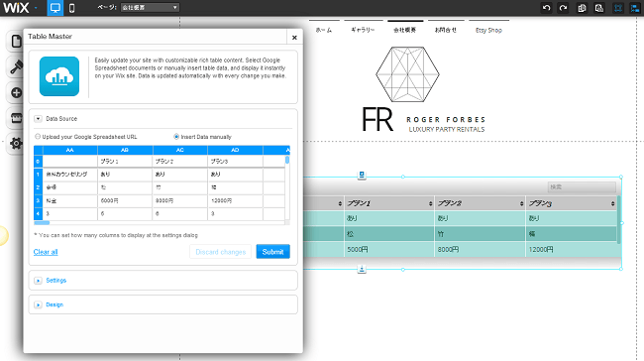Click the bottom anchor handle of table widget
The height and width of the screenshot is (361, 644).
[362, 270]
